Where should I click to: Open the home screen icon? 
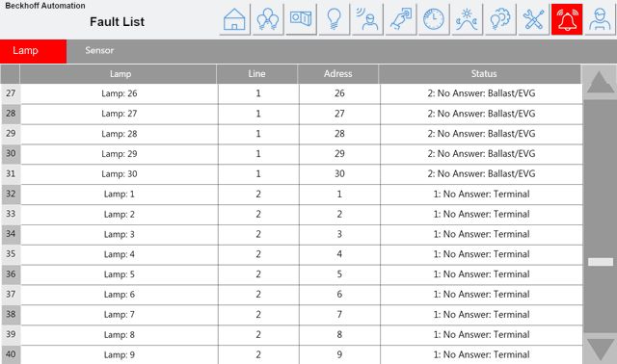234,19
